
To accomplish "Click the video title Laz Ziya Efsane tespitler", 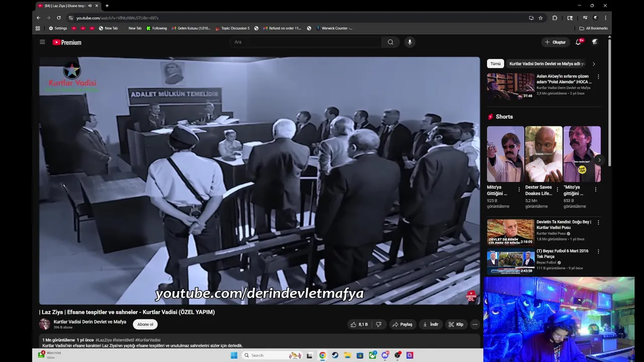I will tap(127, 312).
